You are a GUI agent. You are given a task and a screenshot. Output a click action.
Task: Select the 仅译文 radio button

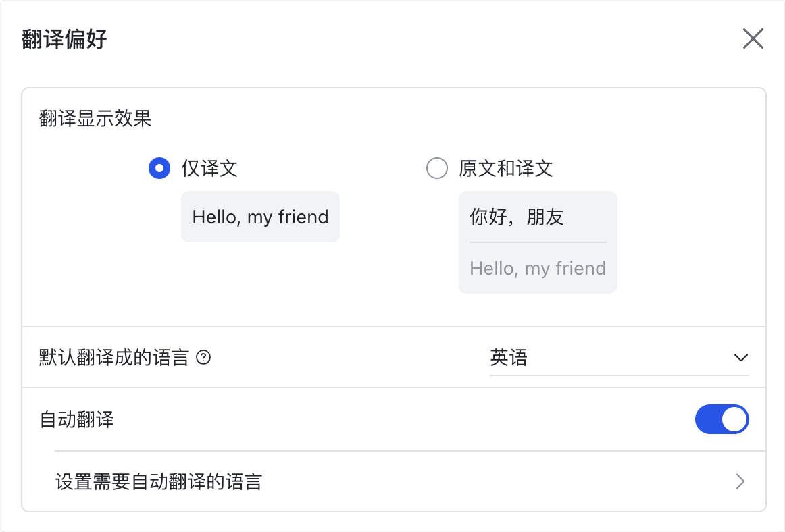tap(159, 168)
